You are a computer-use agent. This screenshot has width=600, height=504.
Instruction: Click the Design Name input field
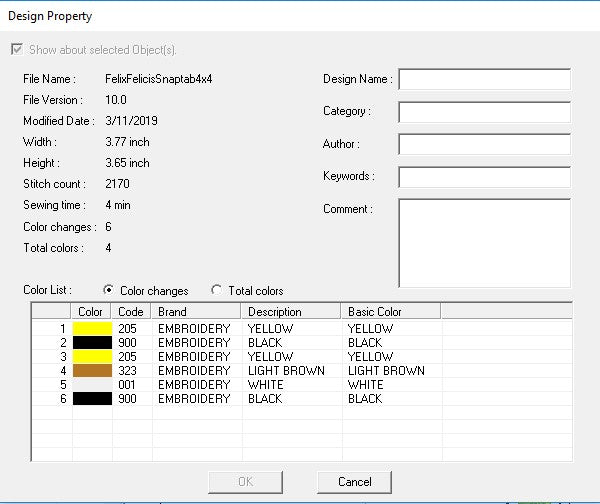pos(484,79)
